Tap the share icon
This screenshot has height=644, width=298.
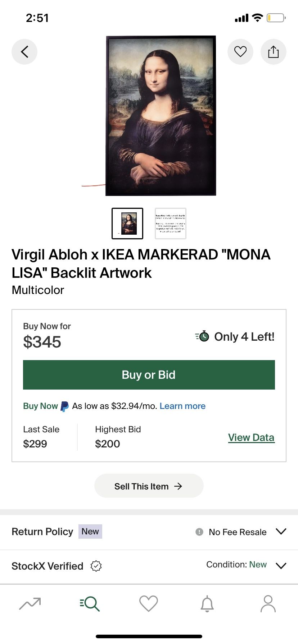coord(273,51)
